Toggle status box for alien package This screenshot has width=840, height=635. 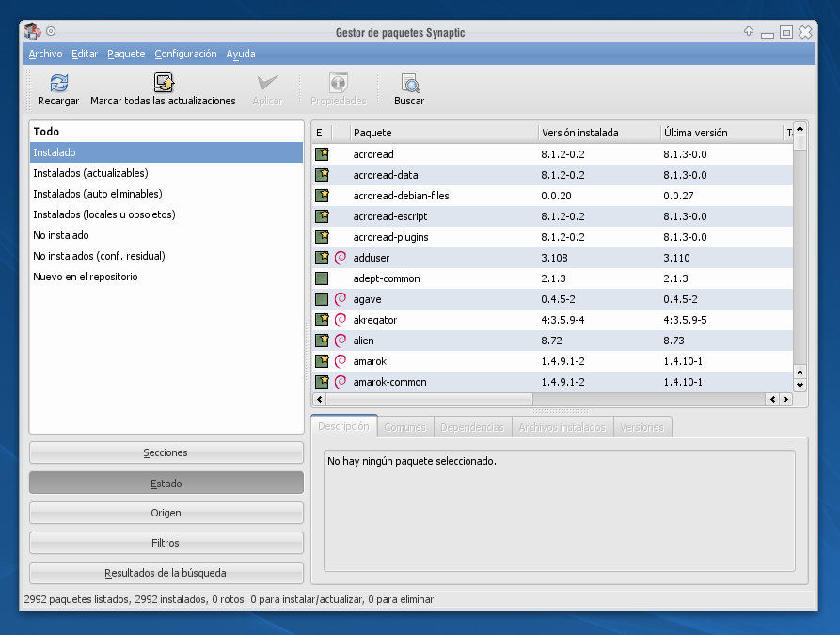tap(322, 341)
